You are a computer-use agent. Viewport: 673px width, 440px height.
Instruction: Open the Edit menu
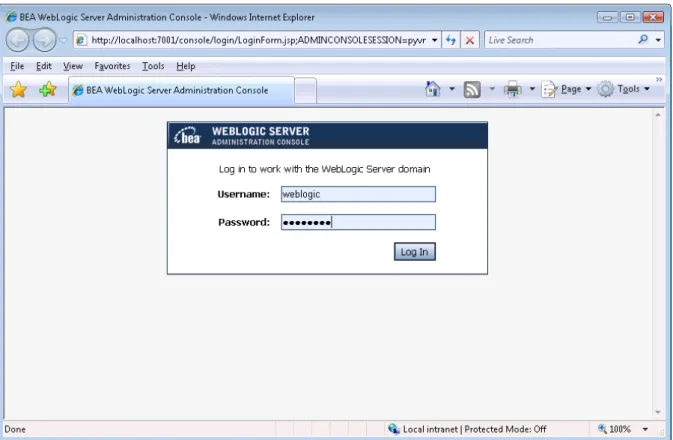pyautogui.click(x=44, y=66)
